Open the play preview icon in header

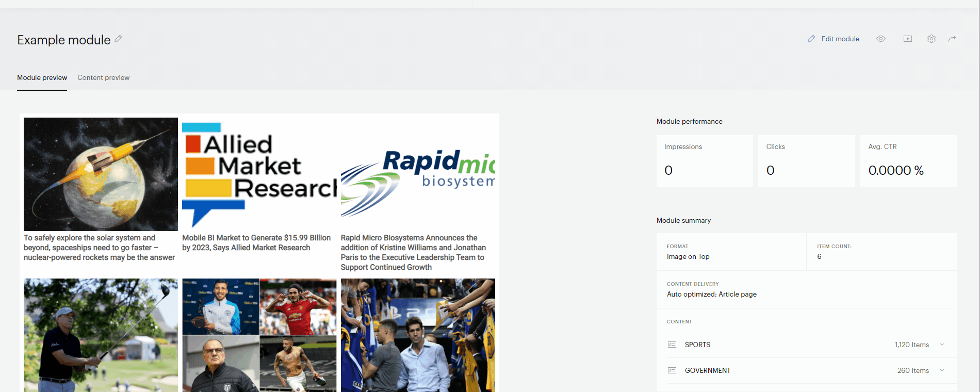(908, 39)
